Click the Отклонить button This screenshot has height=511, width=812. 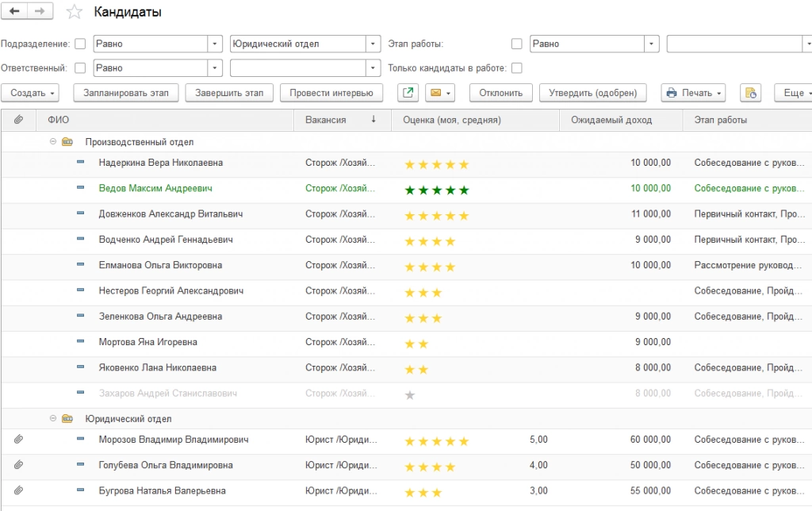click(x=500, y=93)
